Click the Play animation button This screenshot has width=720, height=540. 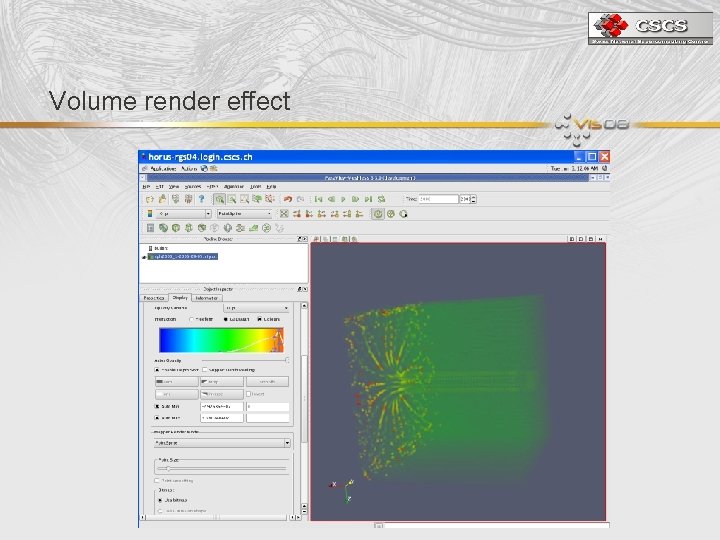tap(343, 199)
